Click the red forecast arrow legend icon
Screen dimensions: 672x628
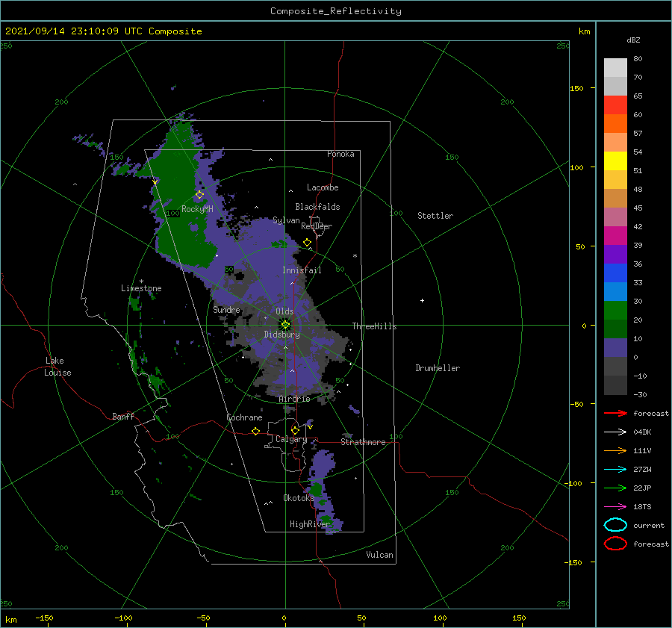click(615, 413)
